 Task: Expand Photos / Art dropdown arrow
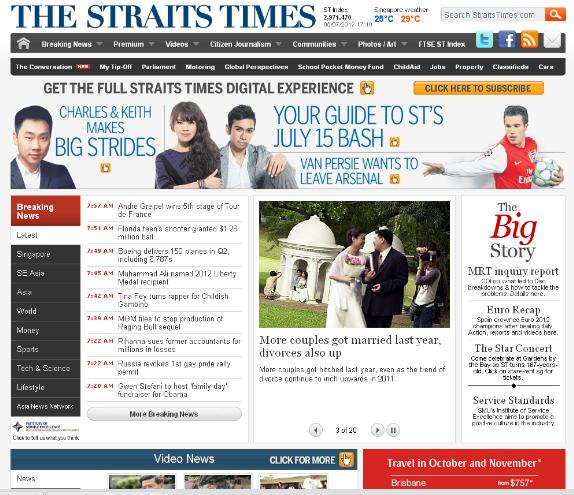point(404,44)
